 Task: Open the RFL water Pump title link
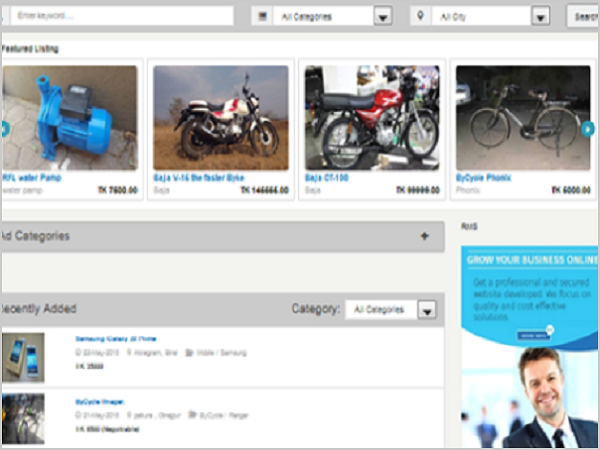click(x=32, y=178)
